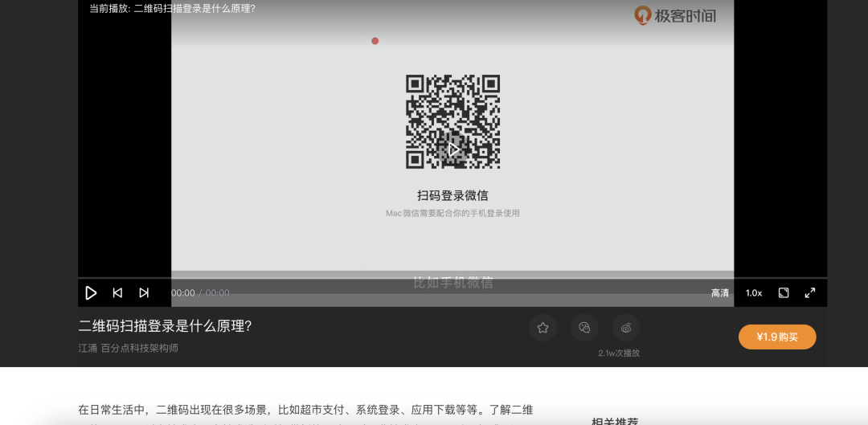
Task: Add the video to favorites with star icon
Action: pos(542,328)
